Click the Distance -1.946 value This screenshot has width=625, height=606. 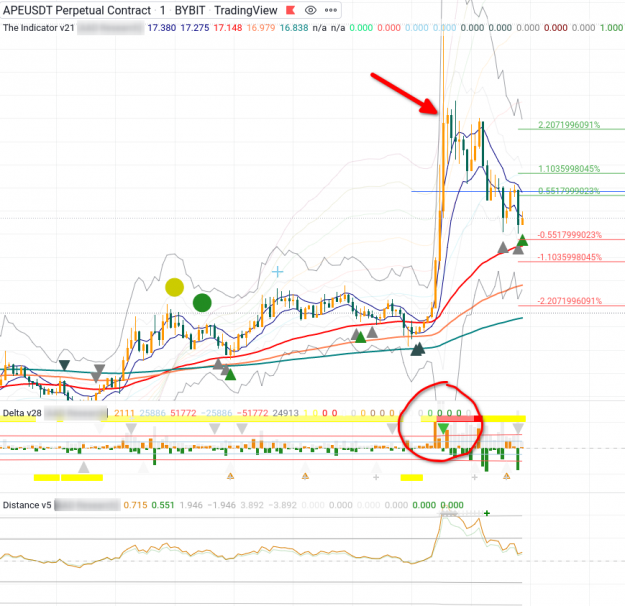click(x=222, y=505)
